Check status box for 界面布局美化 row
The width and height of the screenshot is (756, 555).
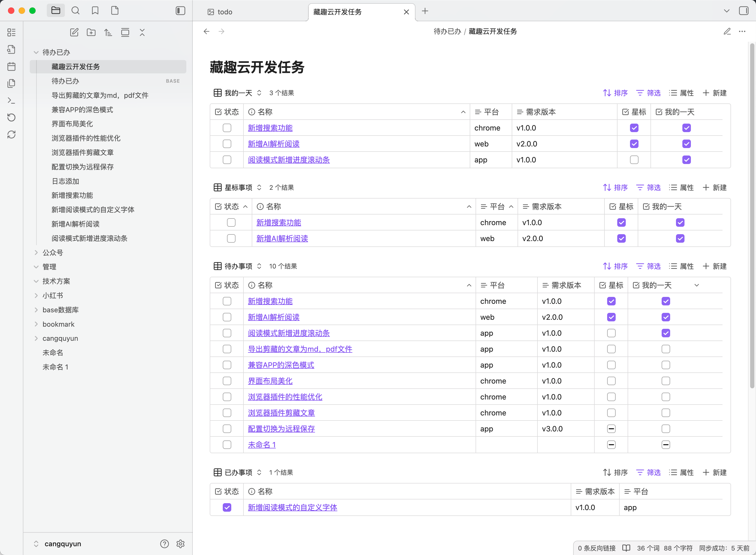pos(227,381)
